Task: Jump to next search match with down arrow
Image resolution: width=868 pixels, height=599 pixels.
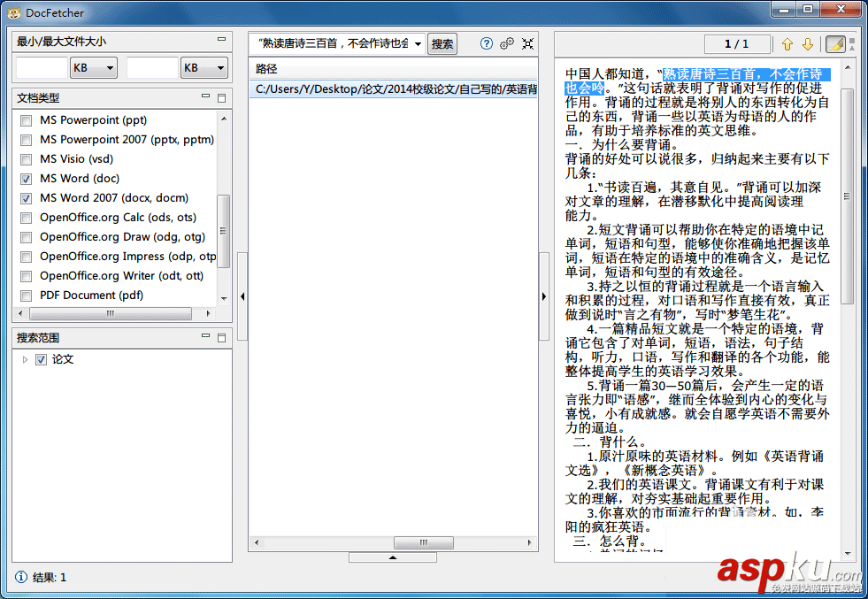Action: tap(808, 43)
